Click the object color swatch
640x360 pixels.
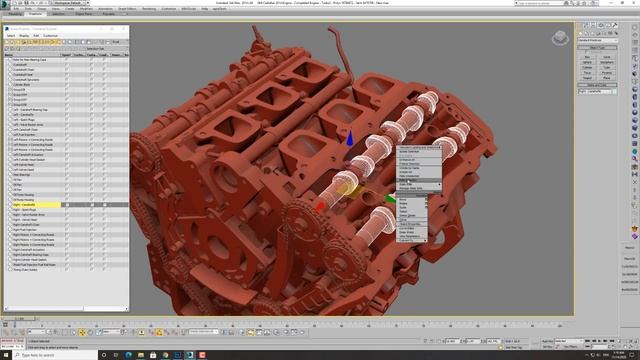click(614, 91)
